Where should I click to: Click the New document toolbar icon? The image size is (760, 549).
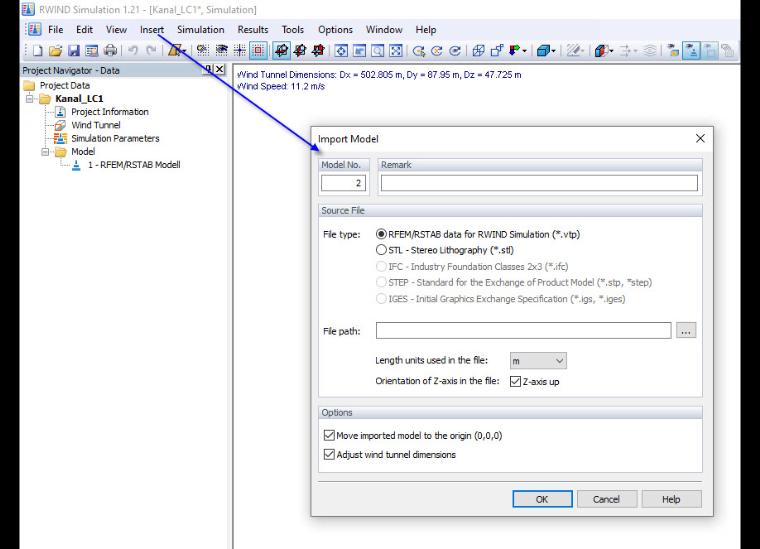37,50
